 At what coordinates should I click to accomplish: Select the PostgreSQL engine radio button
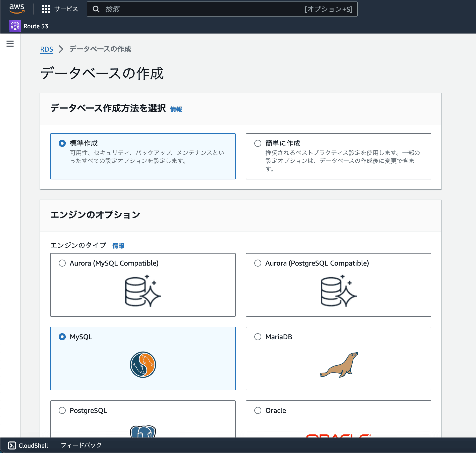tap(62, 410)
